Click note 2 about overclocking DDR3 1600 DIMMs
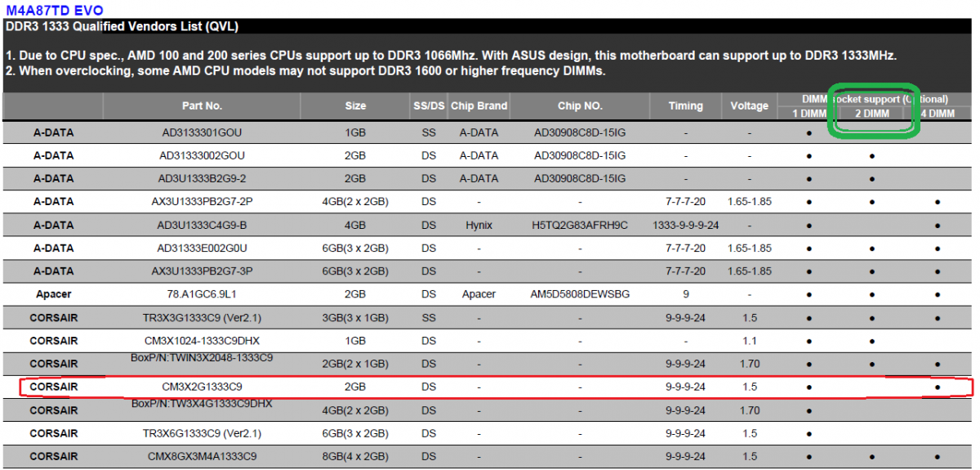 305,71
